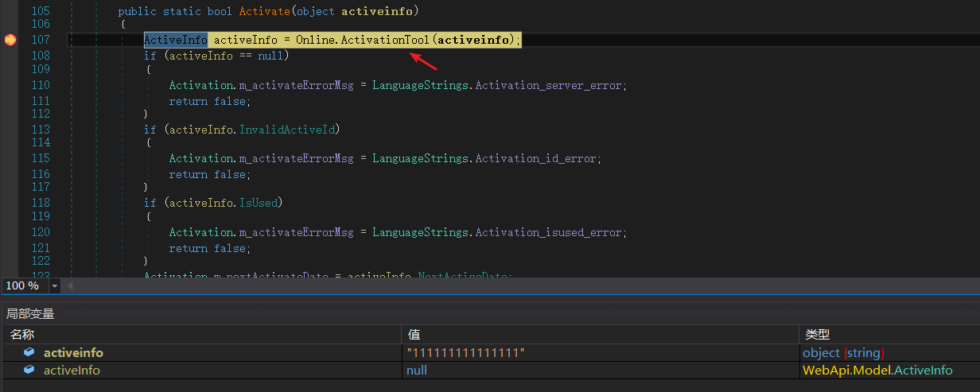
Task: Click return false on line 111
Action: point(209,101)
